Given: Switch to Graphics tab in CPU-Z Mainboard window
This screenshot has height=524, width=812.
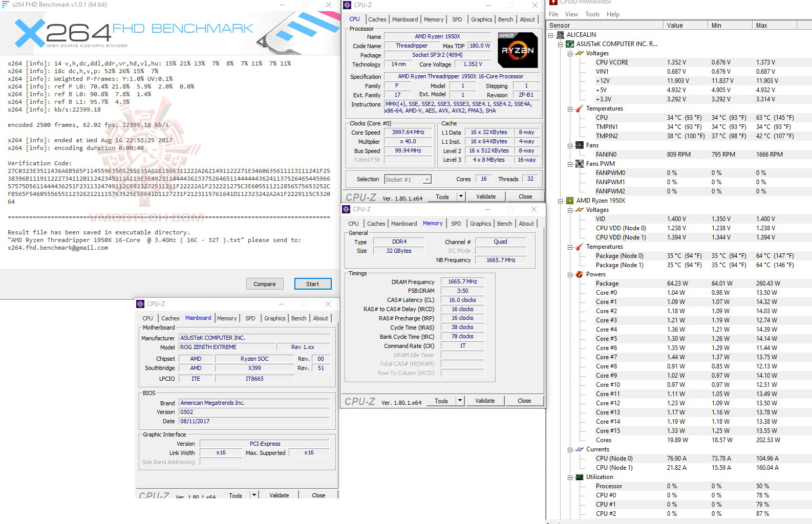Looking at the screenshot, I should [x=275, y=318].
